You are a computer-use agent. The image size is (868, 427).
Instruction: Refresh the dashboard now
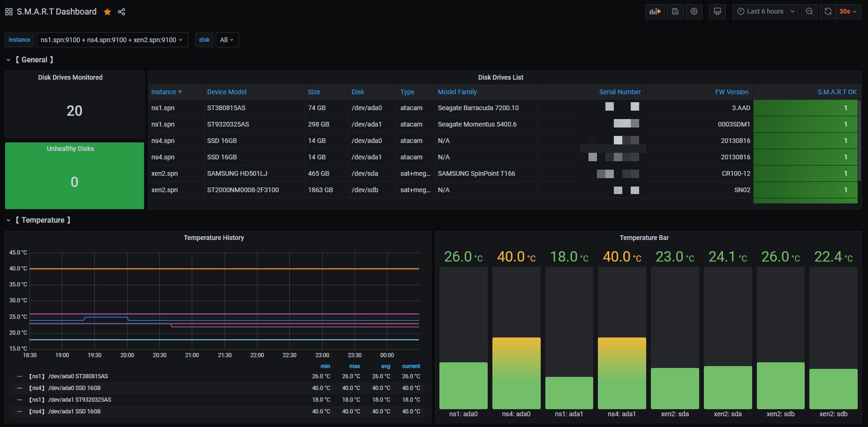pos(828,12)
